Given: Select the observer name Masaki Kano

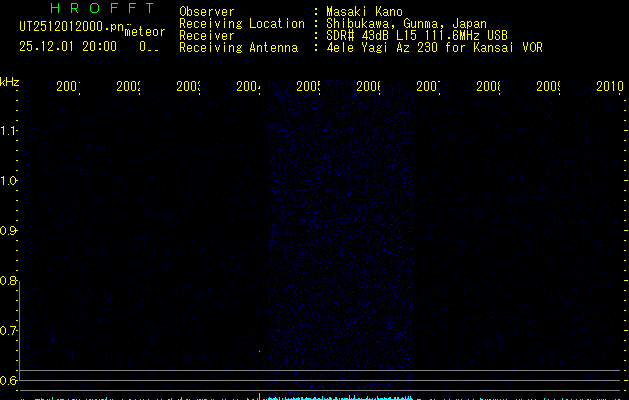Looking at the screenshot, I should 364,12.
